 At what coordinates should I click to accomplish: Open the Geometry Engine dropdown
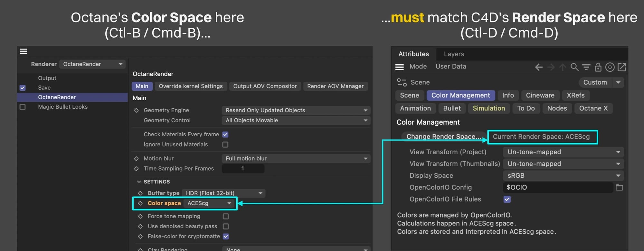(x=296, y=110)
